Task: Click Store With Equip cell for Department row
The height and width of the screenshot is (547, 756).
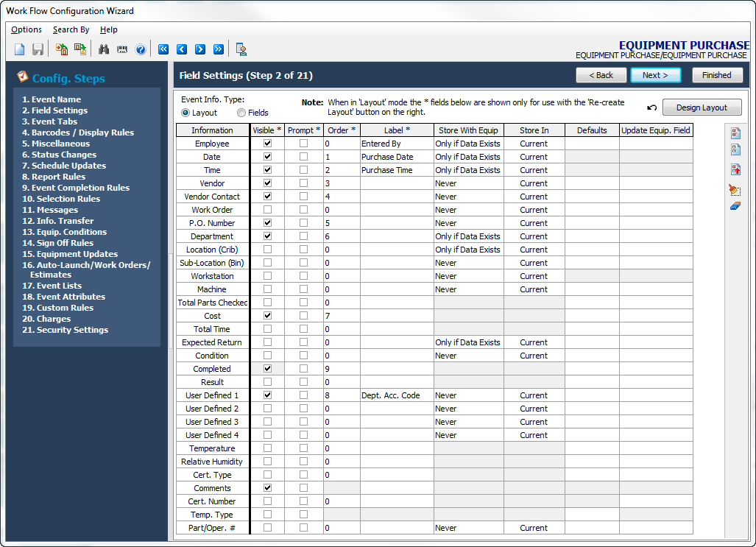Action: coord(469,236)
